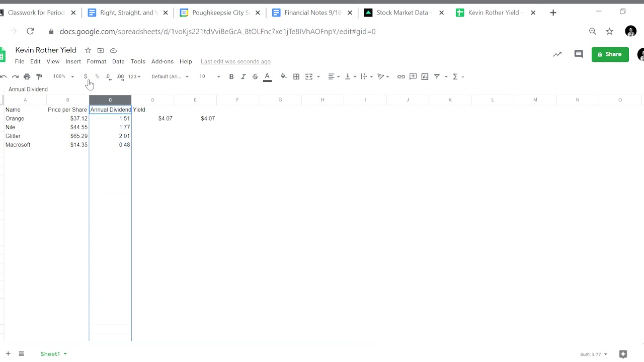Open the text wrapping dropdown
644x362 pixels.
point(367,76)
